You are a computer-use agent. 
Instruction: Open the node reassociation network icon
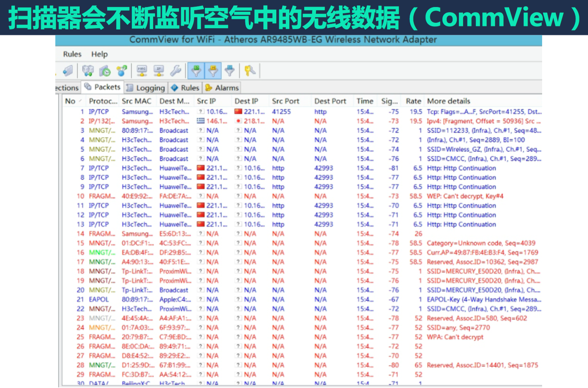122,71
